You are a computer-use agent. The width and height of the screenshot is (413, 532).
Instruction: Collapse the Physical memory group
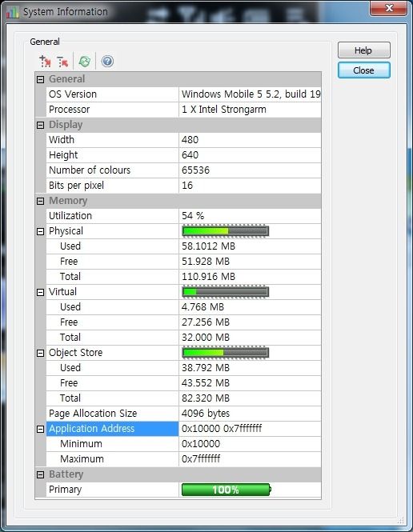click(40, 231)
